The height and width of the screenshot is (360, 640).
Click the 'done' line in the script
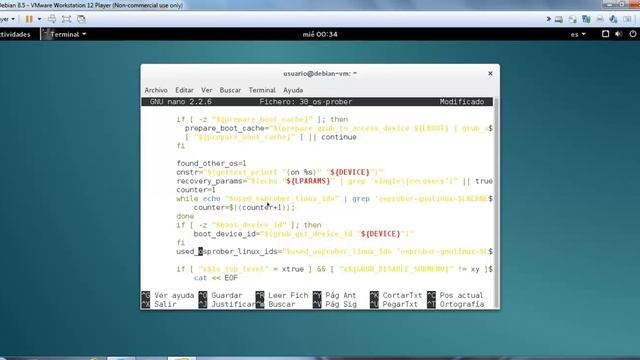pos(185,216)
